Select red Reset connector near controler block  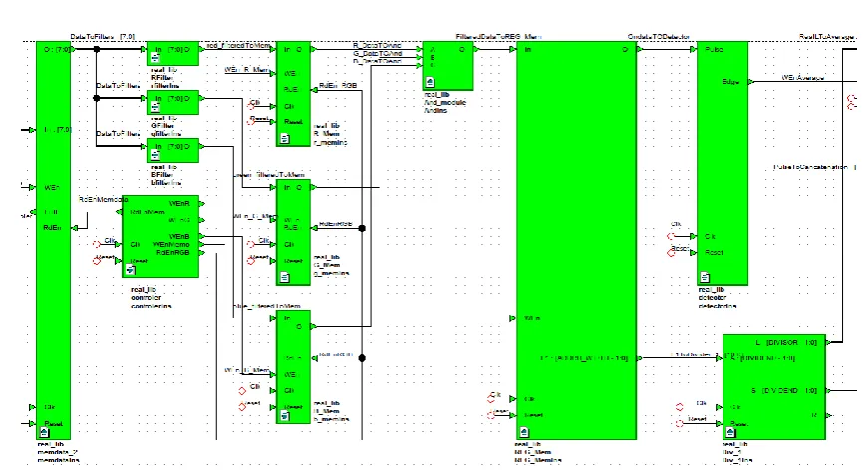tap(97, 260)
